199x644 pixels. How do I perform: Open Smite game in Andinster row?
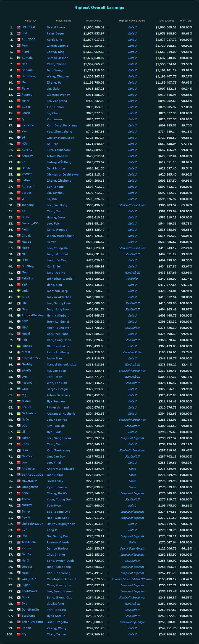(132, 469)
